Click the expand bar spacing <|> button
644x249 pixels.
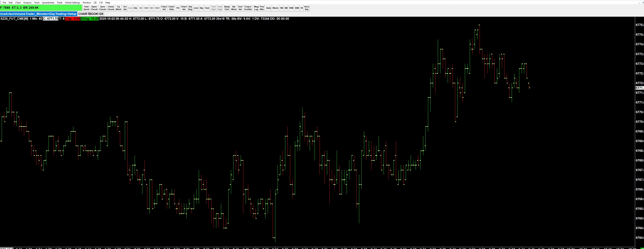coord(141,8)
